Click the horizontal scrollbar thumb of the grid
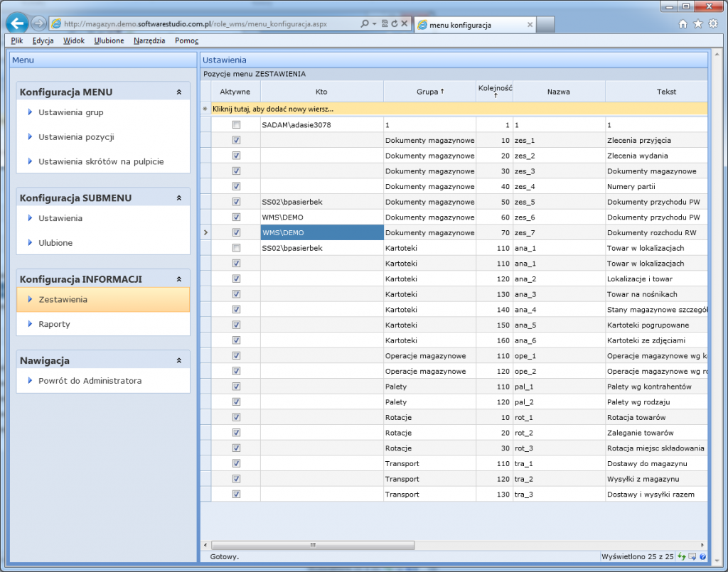 click(311, 545)
